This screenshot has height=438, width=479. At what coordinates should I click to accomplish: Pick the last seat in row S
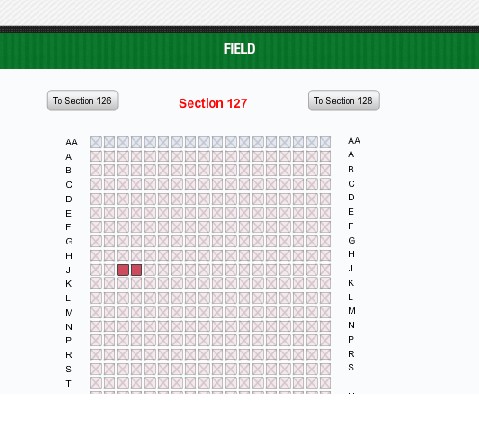click(x=325, y=369)
